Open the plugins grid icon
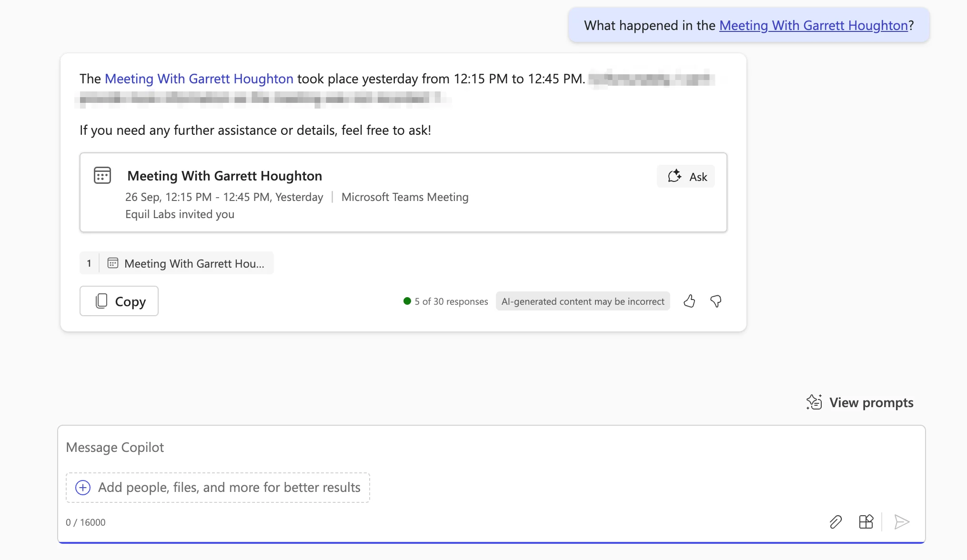The height and width of the screenshot is (560, 967). pos(866,522)
